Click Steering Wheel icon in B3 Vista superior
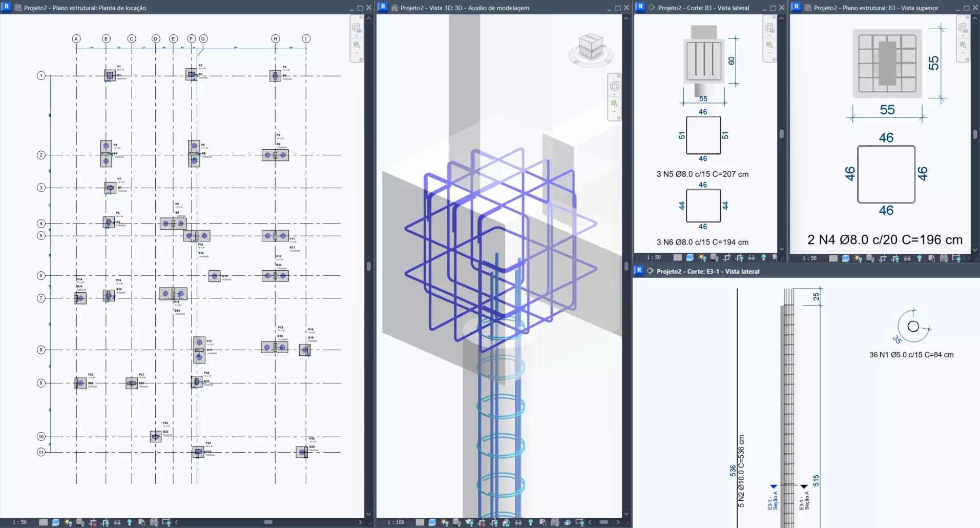The image size is (980, 528). pos(963,28)
